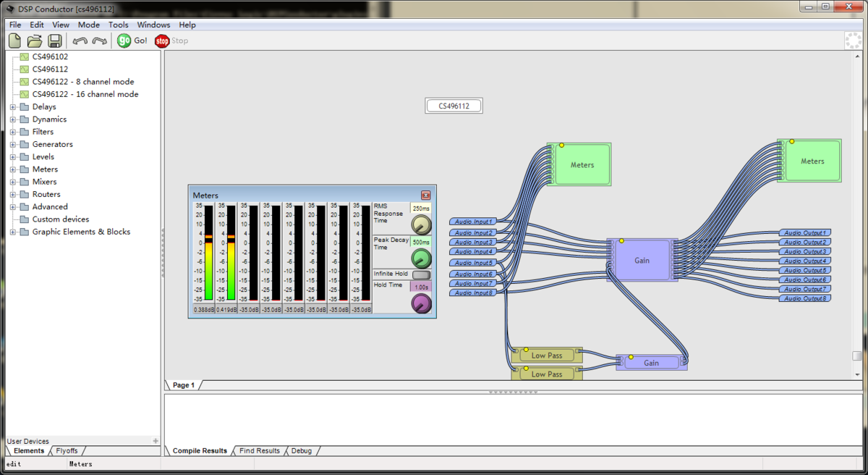This screenshot has width=868, height=475.
Task: Expand the Graphic Elements & Blocks node
Action: pyautogui.click(x=12, y=232)
